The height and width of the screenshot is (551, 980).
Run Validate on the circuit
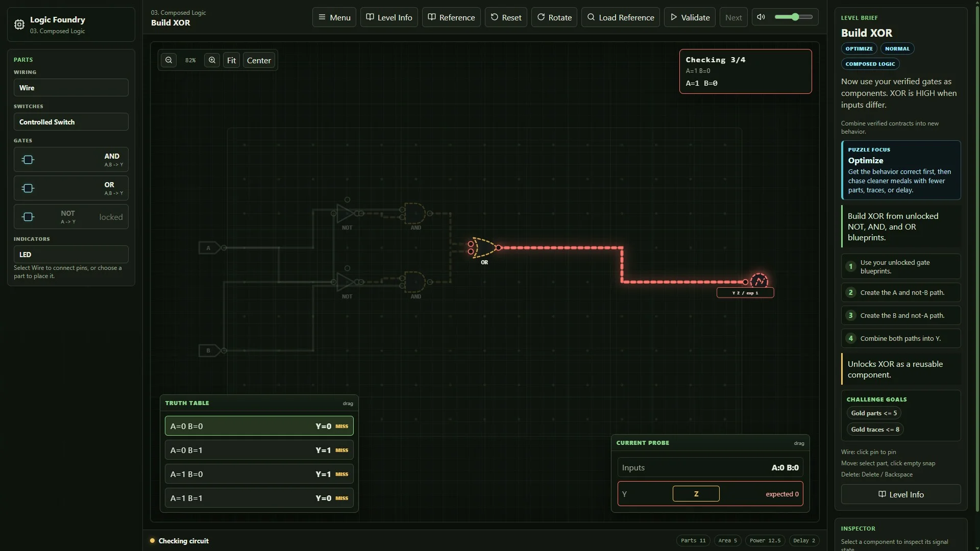pos(690,17)
